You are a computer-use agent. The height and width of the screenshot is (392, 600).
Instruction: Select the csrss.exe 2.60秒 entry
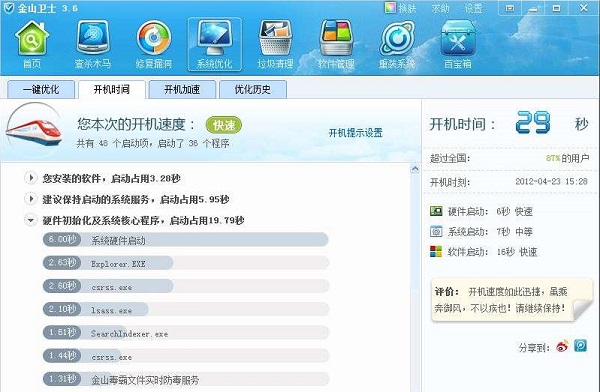tap(186, 286)
